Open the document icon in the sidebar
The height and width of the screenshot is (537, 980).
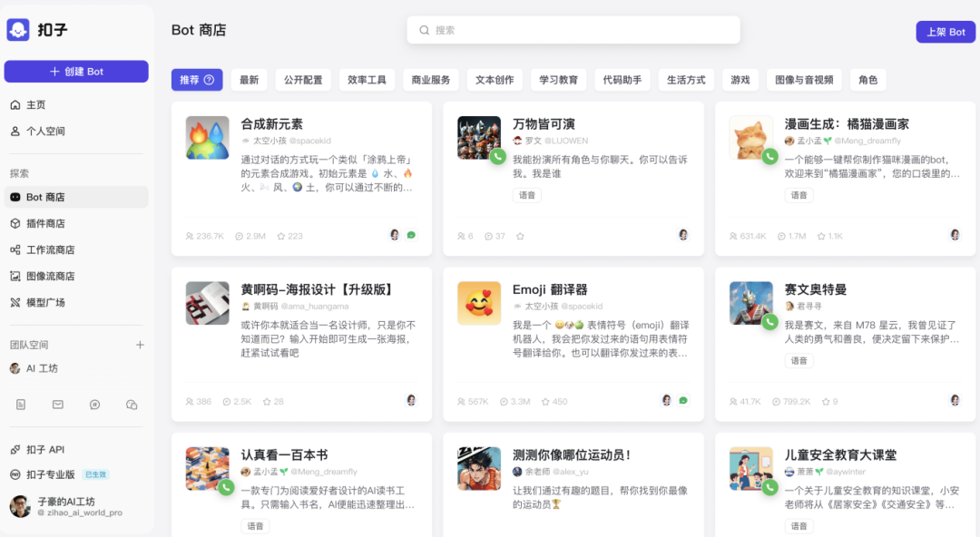coord(21,405)
